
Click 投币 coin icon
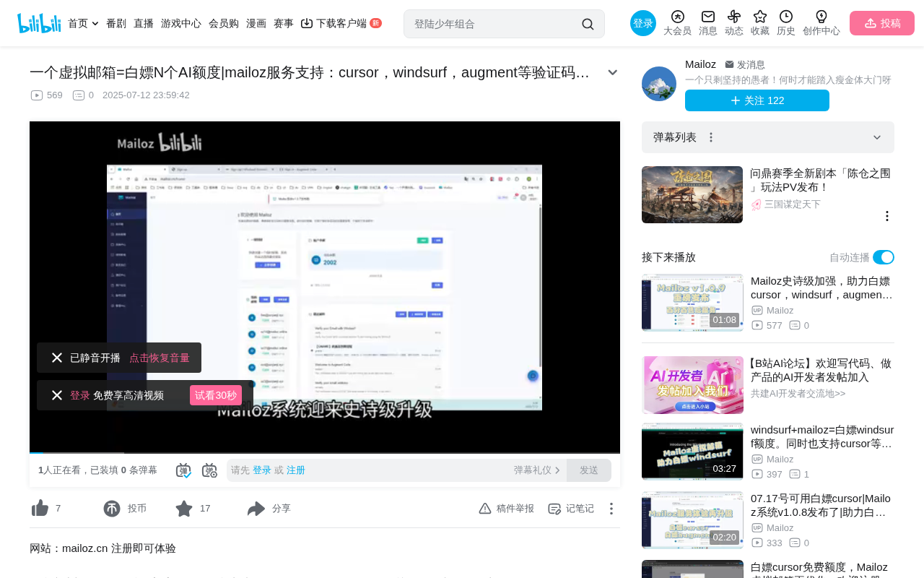click(112, 509)
